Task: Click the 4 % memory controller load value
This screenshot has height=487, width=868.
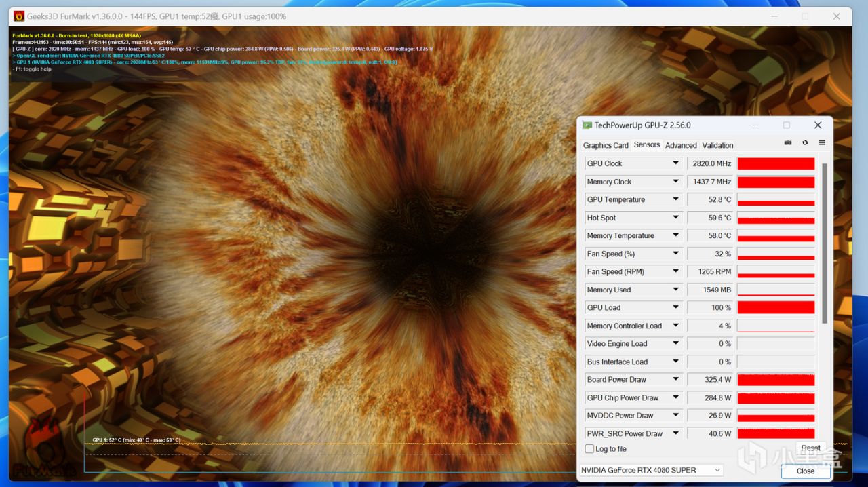Action: click(x=711, y=326)
